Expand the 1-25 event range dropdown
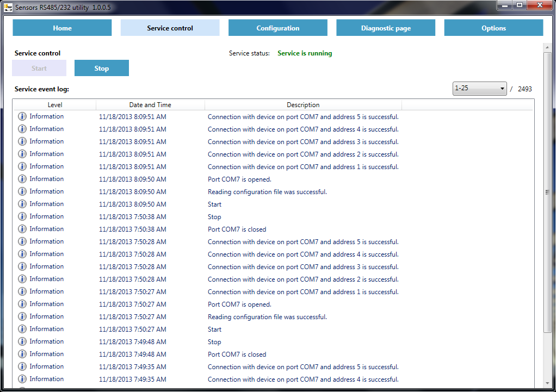This screenshot has height=392, width=556. coord(479,88)
